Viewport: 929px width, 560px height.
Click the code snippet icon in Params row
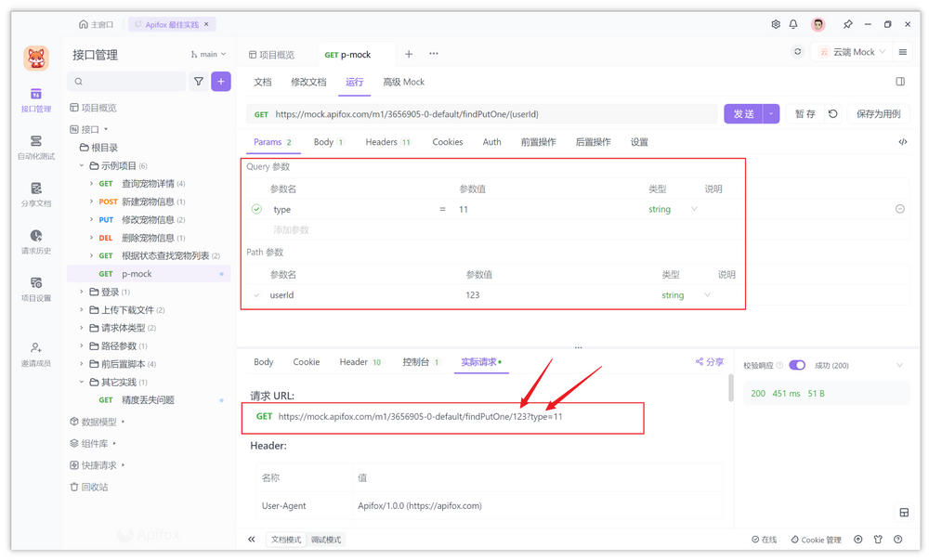tap(902, 142)
